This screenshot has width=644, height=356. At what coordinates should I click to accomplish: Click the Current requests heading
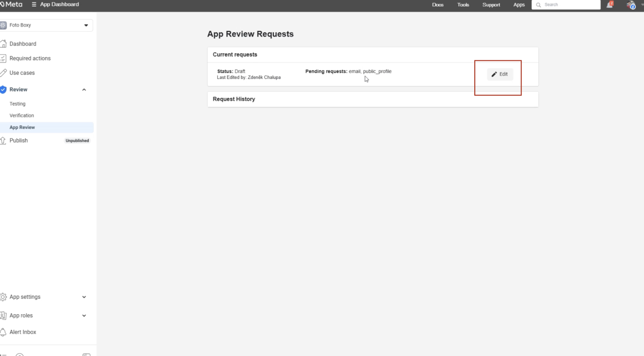tap(235, 55)
